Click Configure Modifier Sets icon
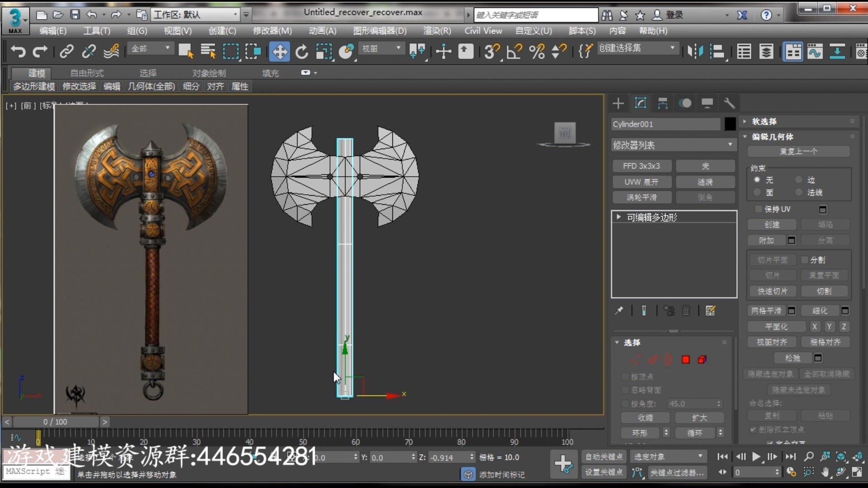This screenshot has height=488, width=868. pos(710,310)
